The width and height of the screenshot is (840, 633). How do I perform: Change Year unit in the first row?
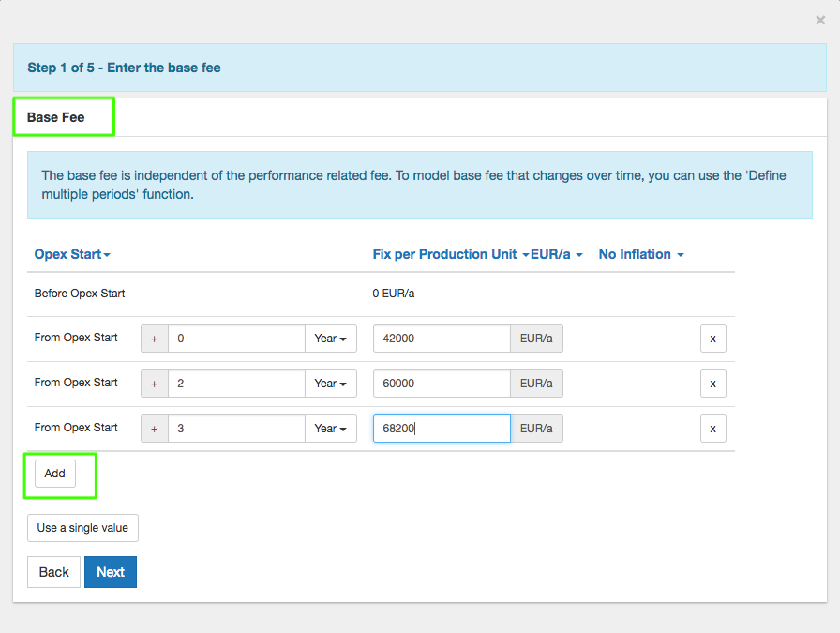click(x=330, y=339)
